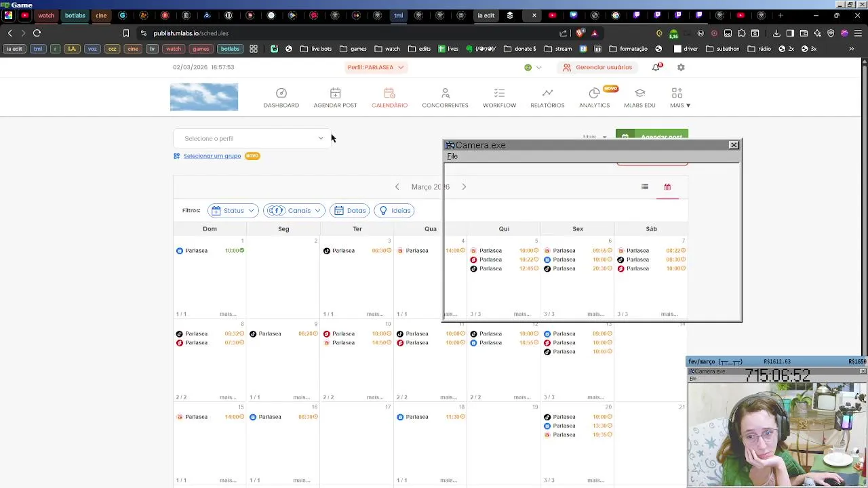Click the share icon in address bar
The image size is (868, 488).
[563, 33]
